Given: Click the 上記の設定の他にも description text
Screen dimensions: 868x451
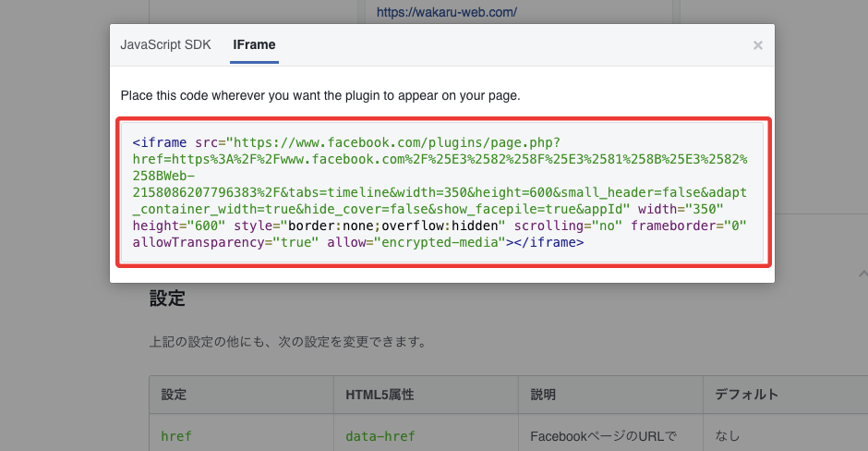Looking at the screenshot, I should tap(287, 341).
